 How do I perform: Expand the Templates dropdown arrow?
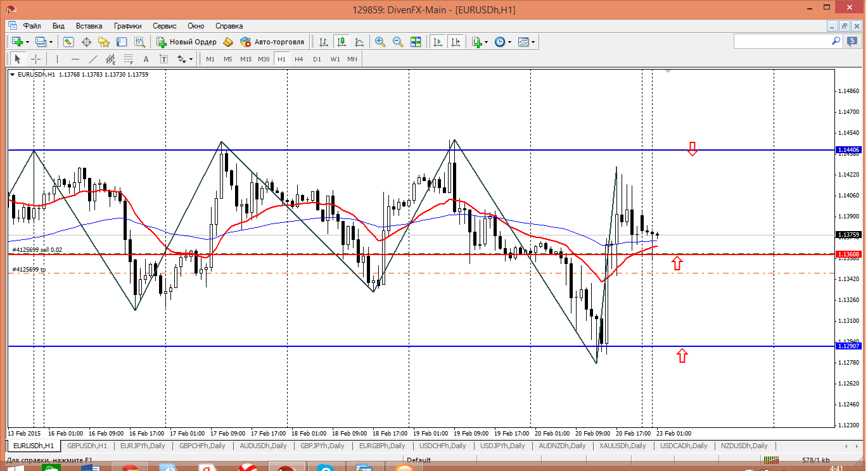pos(533,42)
